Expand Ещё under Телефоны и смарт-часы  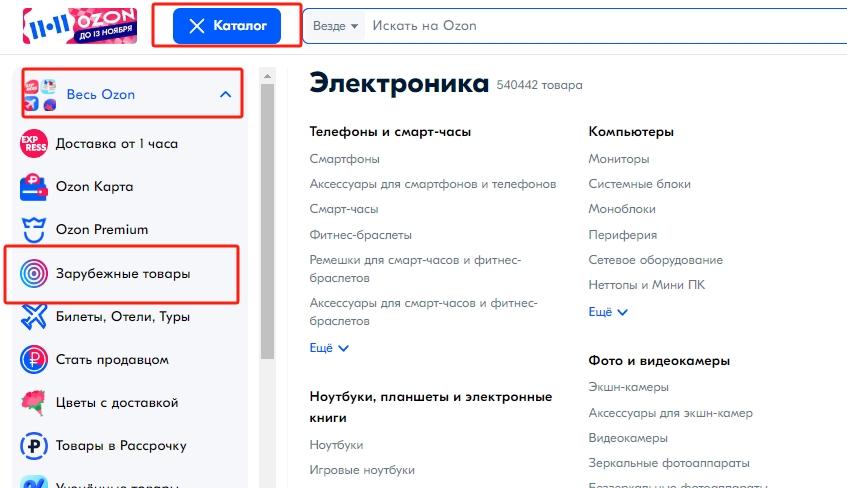click(329, 348)
